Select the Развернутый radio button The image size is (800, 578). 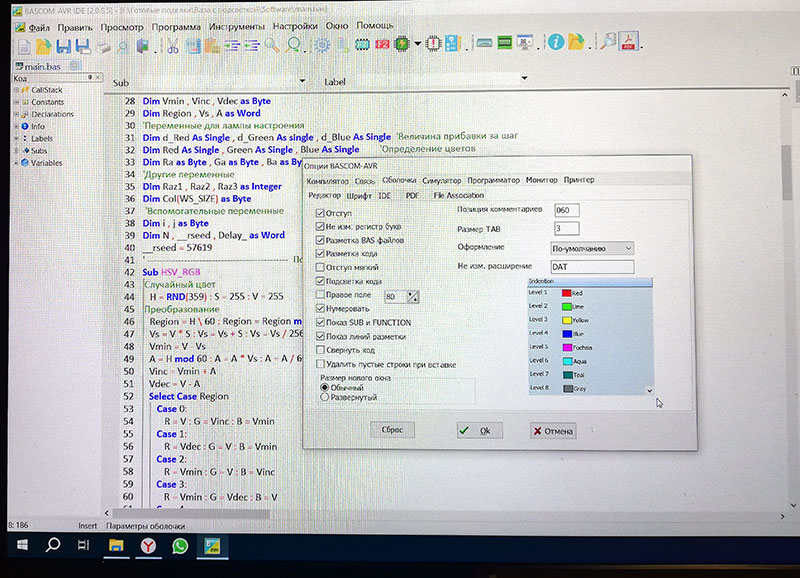click(324, 397)
